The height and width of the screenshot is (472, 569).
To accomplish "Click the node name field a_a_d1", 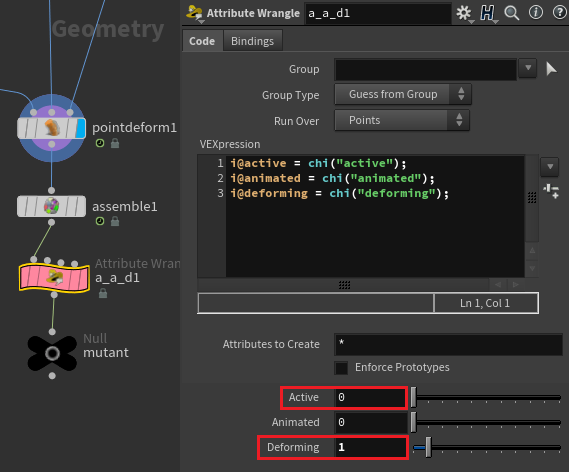I will [x=378, y=13].
